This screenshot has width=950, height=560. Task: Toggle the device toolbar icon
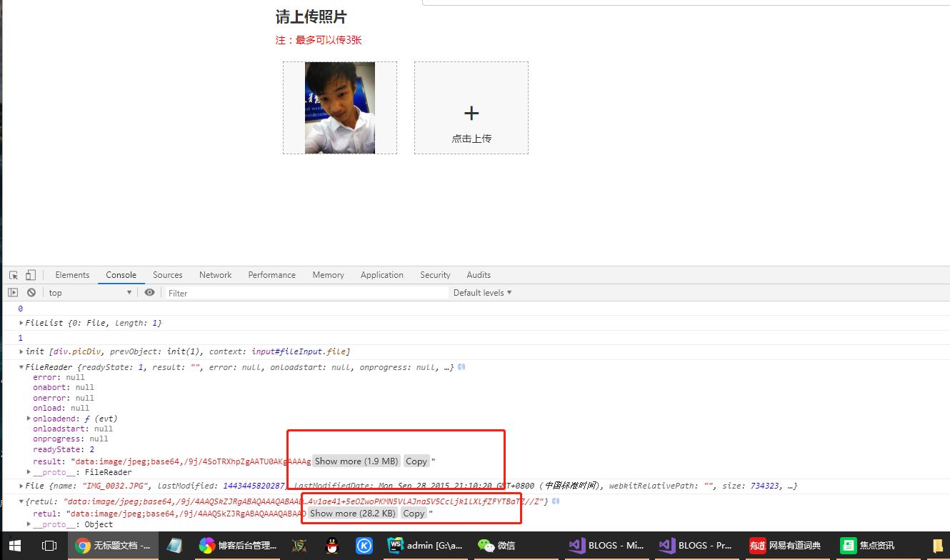31,275
